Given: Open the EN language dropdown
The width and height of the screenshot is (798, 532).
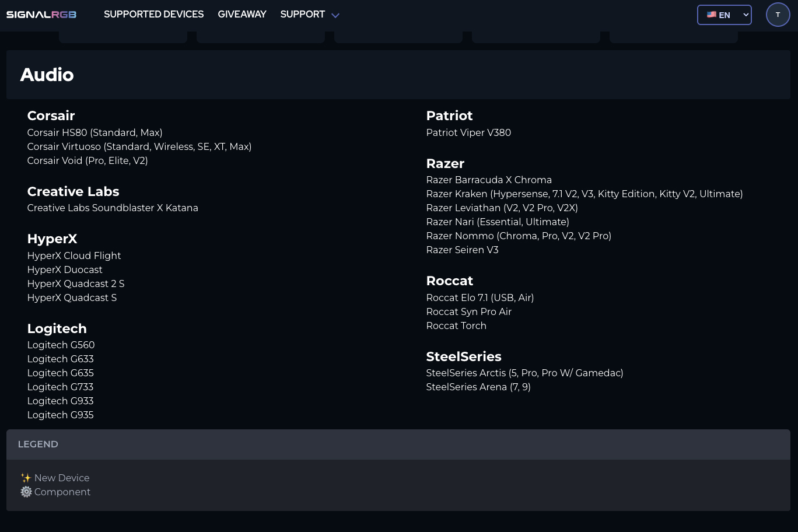Looking at the screenshot, I should point(724,15).
